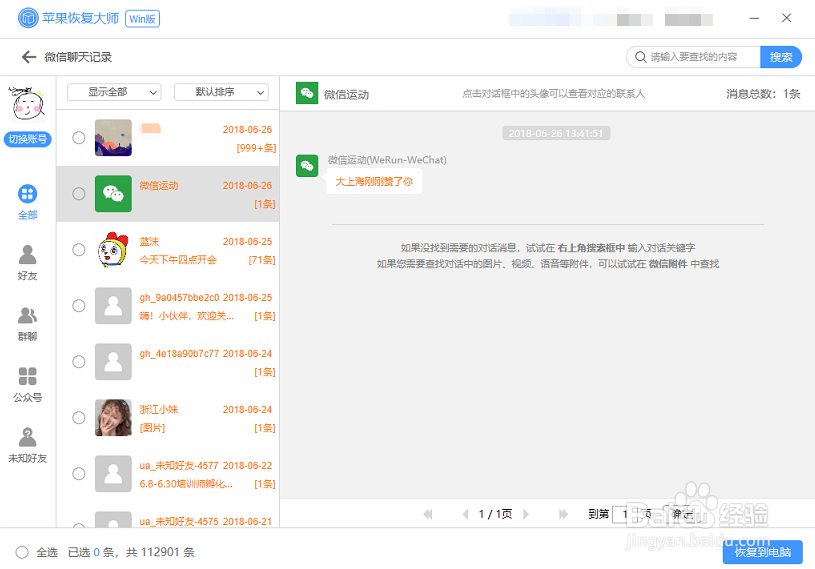Click the 恢复到电脑 button

(x=763, y=552)
